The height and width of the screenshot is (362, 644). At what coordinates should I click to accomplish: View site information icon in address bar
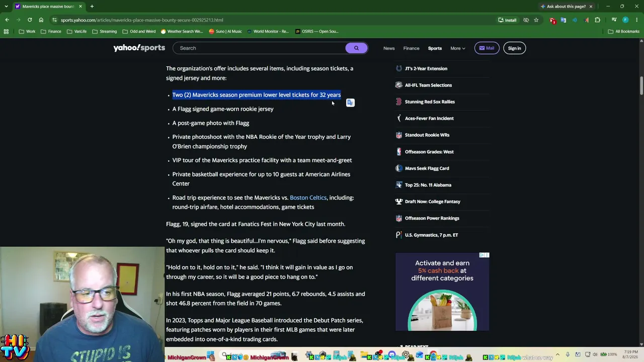(x=54, y=20)
